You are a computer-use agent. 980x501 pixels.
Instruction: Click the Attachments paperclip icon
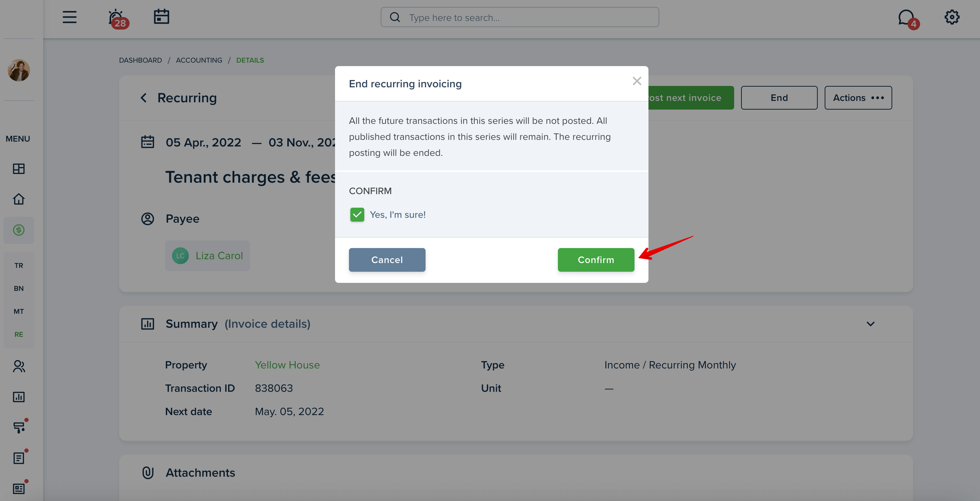point(148,472)
